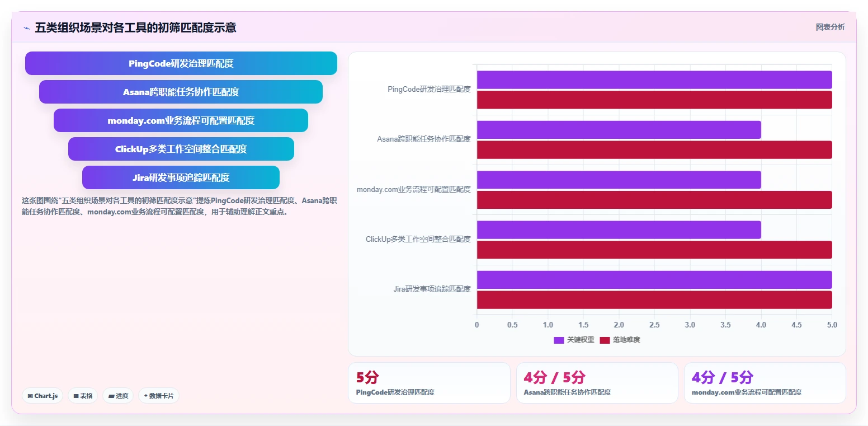The height and width of the screenshot is (426, 868).
Task: Select the Asana跨职能任务协作匹配度 funnel bar
Action: (x=181, y=92)
